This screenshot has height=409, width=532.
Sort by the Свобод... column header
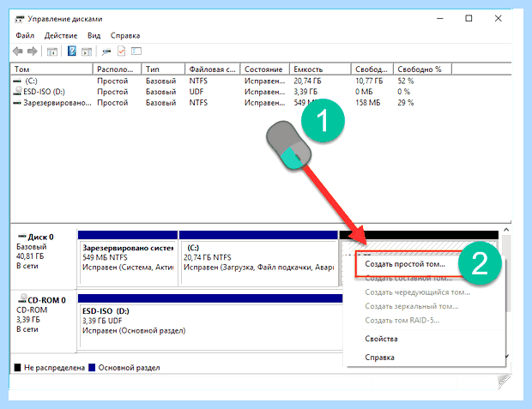(x=372, y=69)
